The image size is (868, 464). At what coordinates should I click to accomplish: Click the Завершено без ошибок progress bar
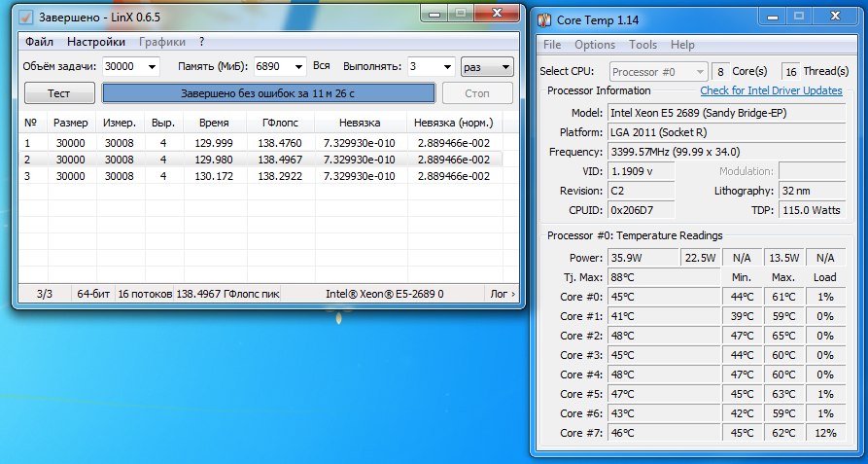268,93
